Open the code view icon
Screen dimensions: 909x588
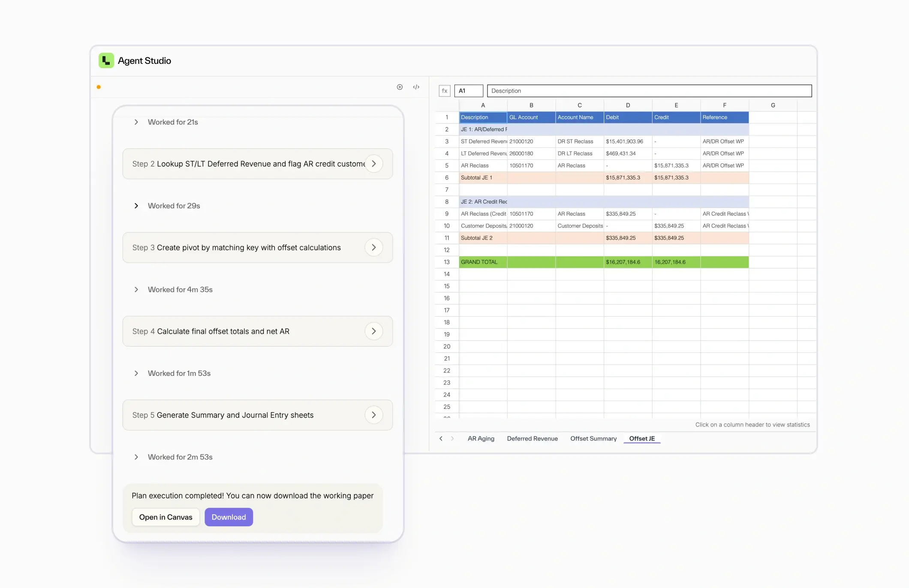pos(416,87)
